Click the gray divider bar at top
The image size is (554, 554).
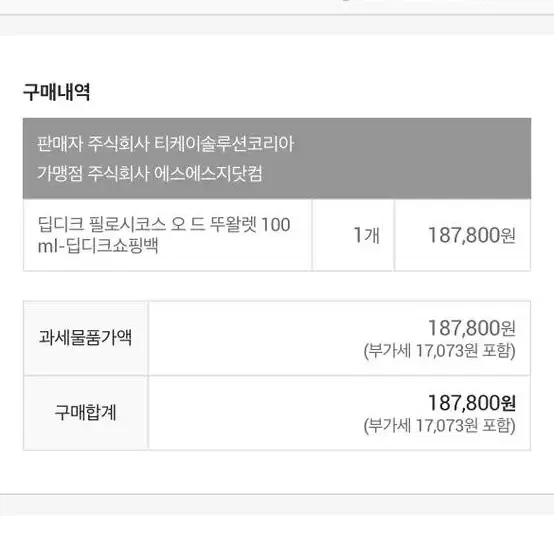click(277, 25)
